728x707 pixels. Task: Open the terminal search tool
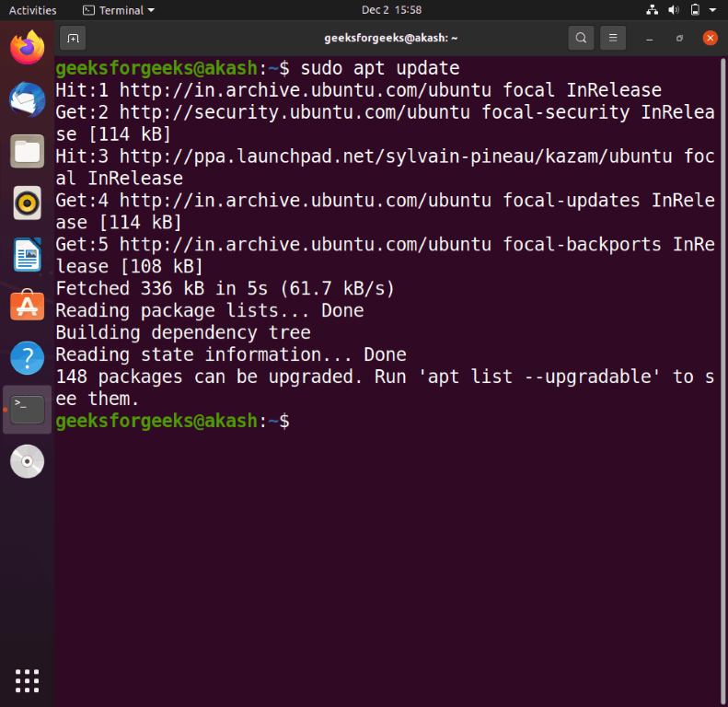[x=581, y=38]
